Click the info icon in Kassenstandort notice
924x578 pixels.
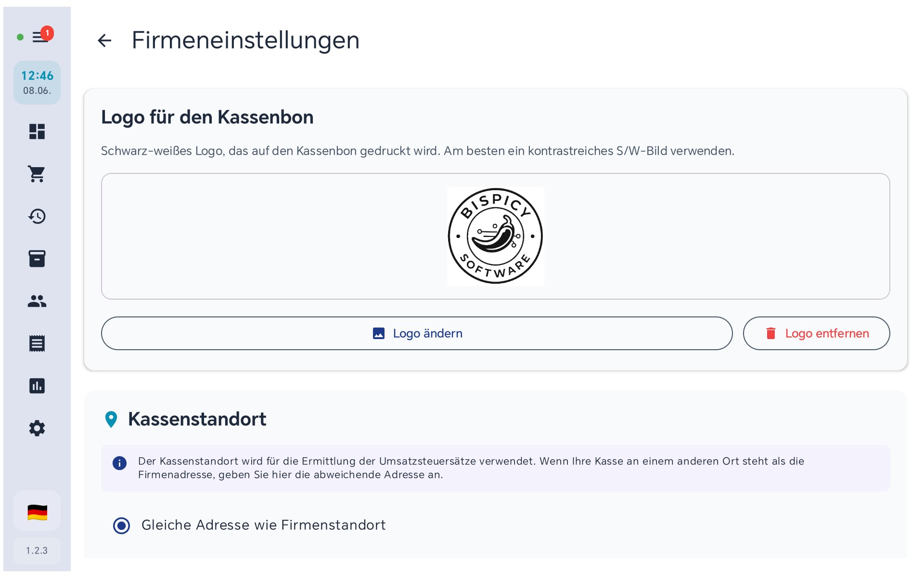(119, 463)
